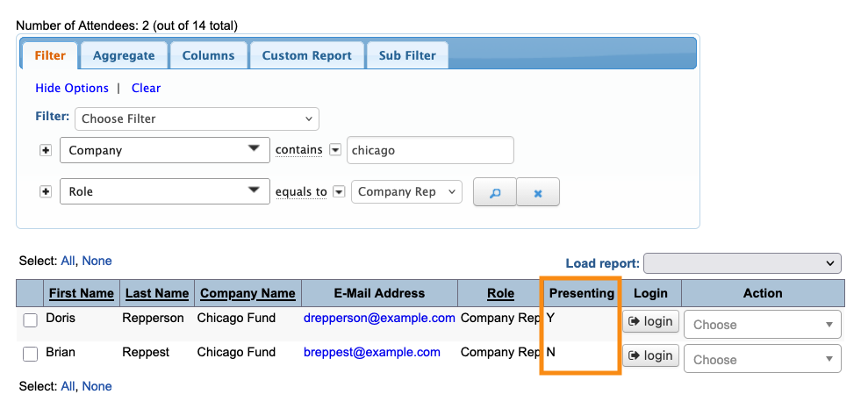Click the 'equals to' operator text
Image resolution: width=868 pixels, height=416 pixels.
301,191
